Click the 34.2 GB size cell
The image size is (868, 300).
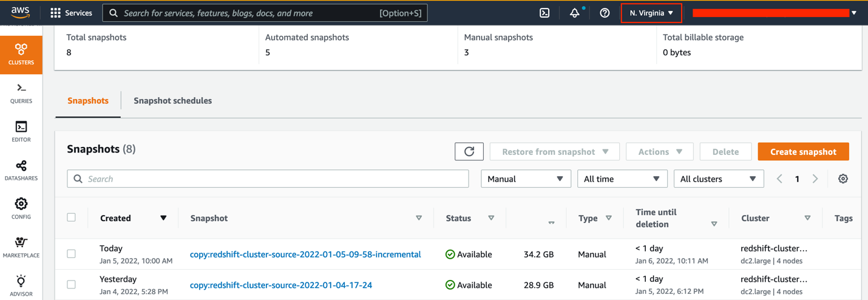tap(538, 254)
